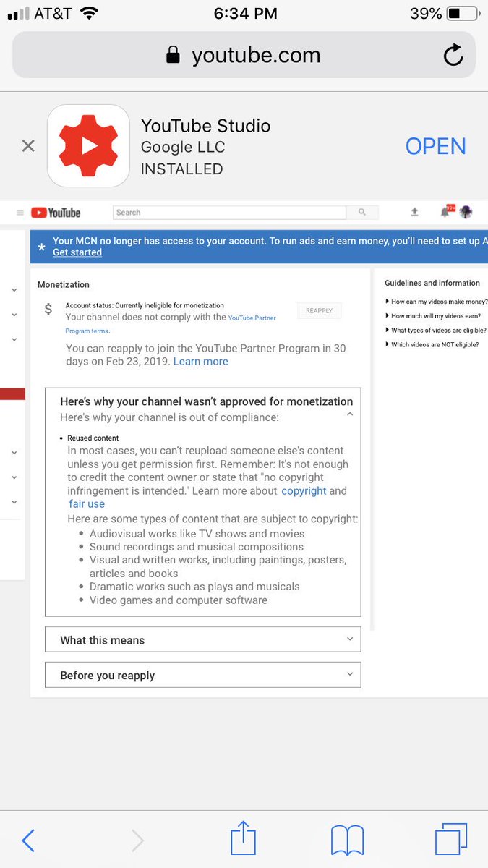This screenshot has height=868, width=488.
Task: Click the YouTube logo
Action: click(x=56, y=213)
